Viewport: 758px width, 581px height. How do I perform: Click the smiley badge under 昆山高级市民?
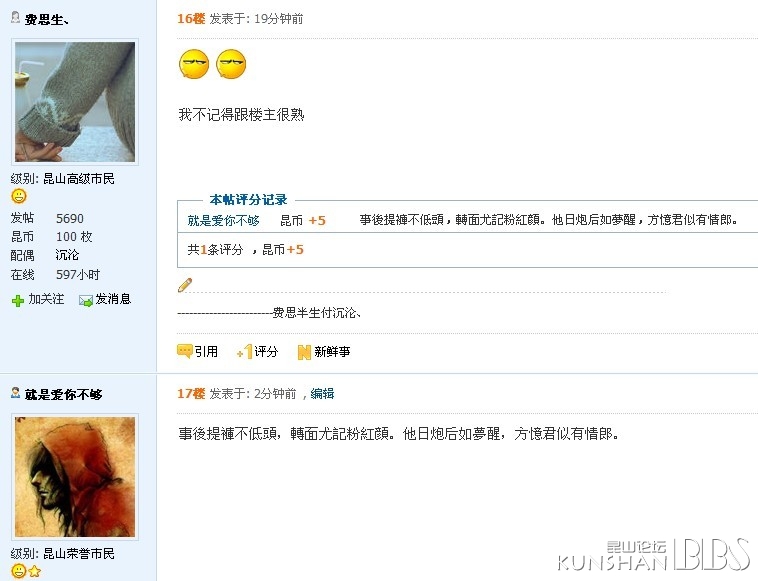[x=19, y=196]
